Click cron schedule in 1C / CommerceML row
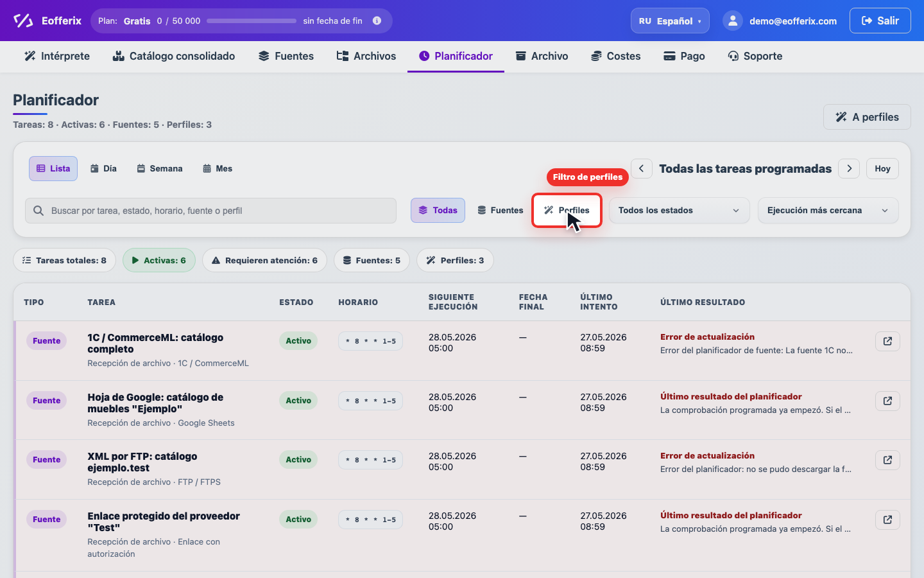 (371, 341)
